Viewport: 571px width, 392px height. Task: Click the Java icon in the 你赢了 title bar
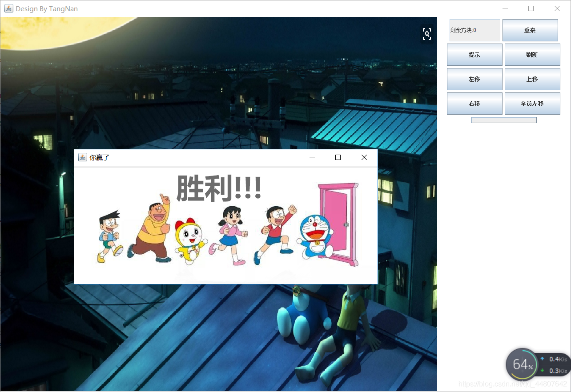pos(82,157)
